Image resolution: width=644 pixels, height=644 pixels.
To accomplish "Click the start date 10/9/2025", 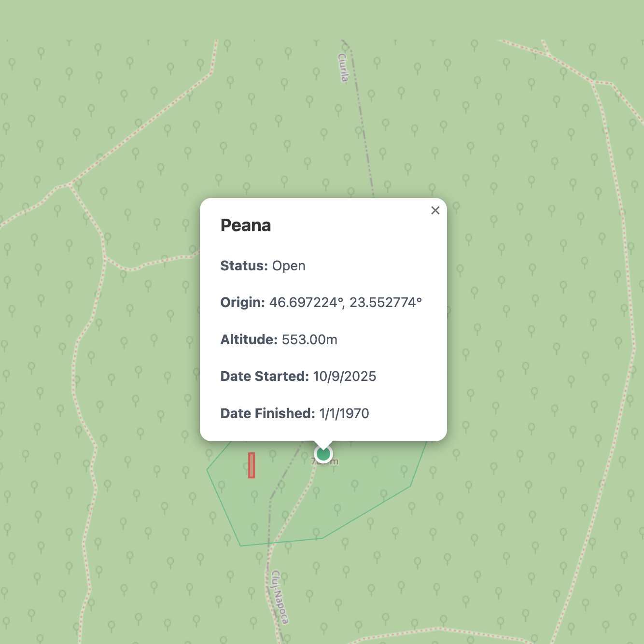I will (344, 377).
